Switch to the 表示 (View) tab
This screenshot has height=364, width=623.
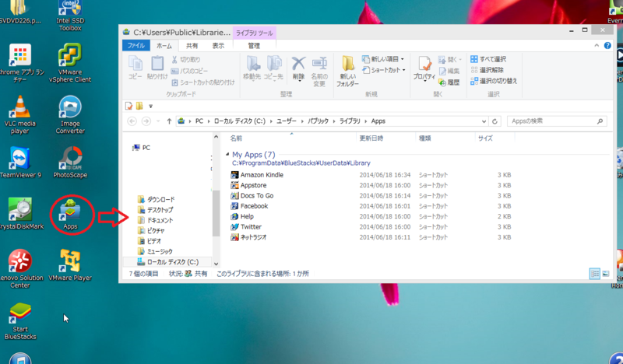point(218,46)
